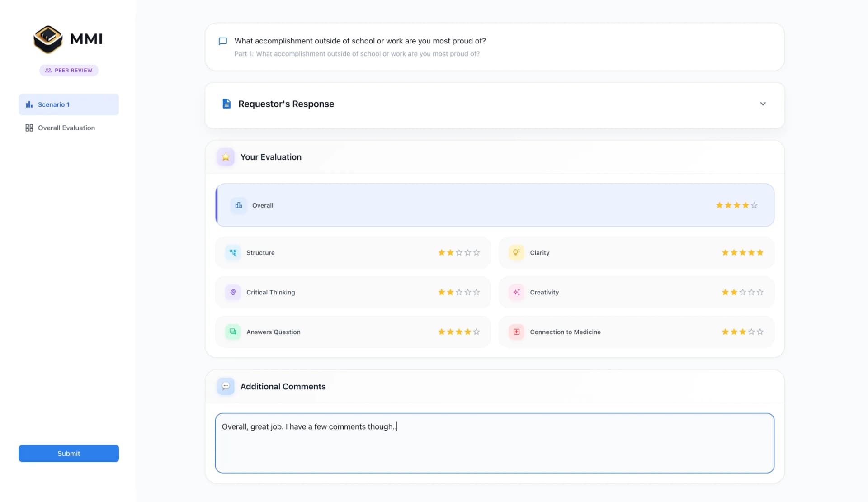Set Connection to Medicine to five stars

point(760,332)
